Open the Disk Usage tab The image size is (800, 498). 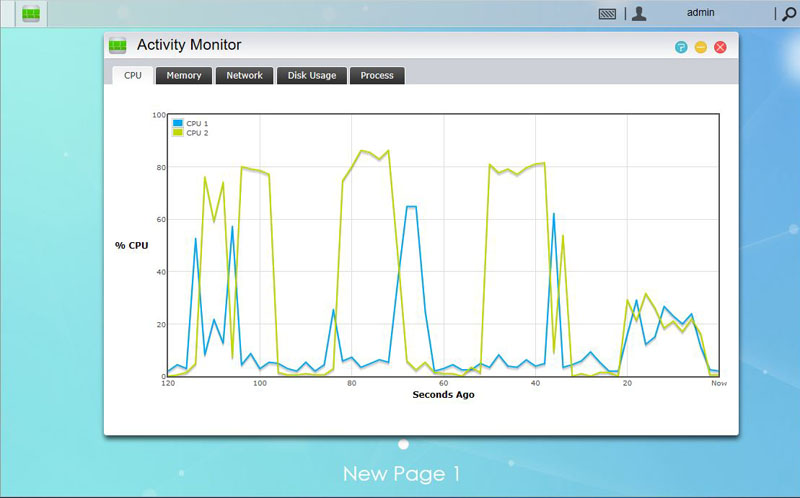tap(312, 76)
